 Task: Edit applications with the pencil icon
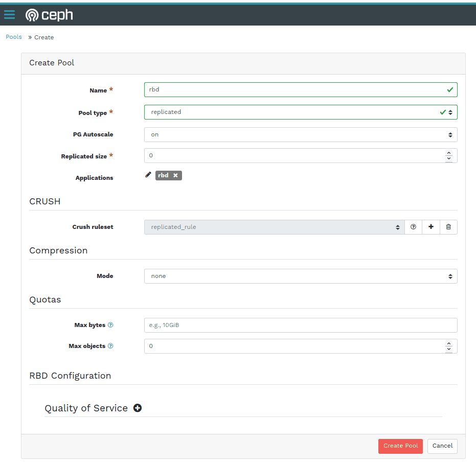point(148,175)
